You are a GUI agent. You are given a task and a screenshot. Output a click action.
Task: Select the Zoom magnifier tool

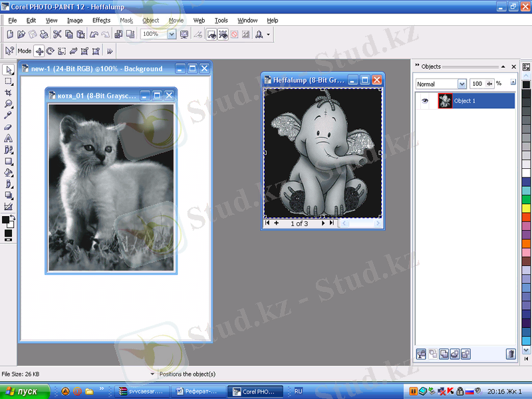[9, 104]
